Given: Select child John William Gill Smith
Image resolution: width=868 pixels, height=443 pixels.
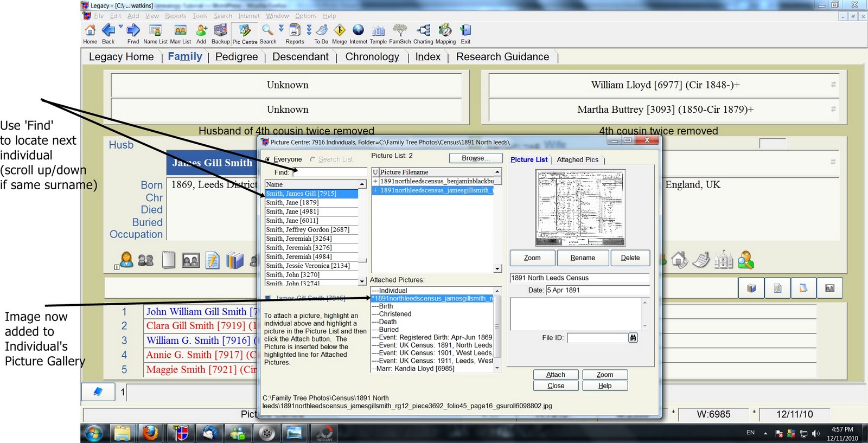Looking at the screenshot, I should click(200, 312).
